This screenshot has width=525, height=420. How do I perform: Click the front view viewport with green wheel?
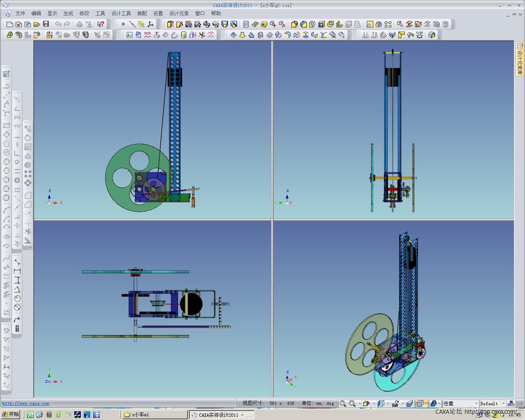tap(153, 130)
